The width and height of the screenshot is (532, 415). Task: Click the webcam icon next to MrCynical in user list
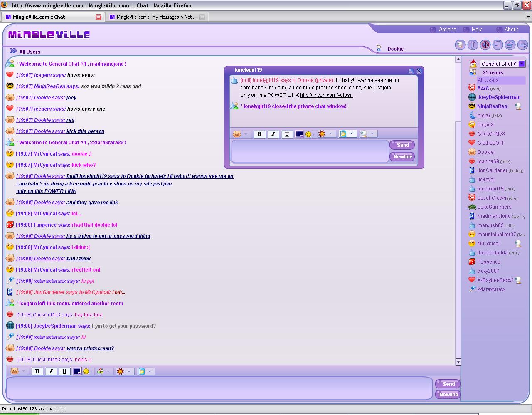tap(518, 244)
